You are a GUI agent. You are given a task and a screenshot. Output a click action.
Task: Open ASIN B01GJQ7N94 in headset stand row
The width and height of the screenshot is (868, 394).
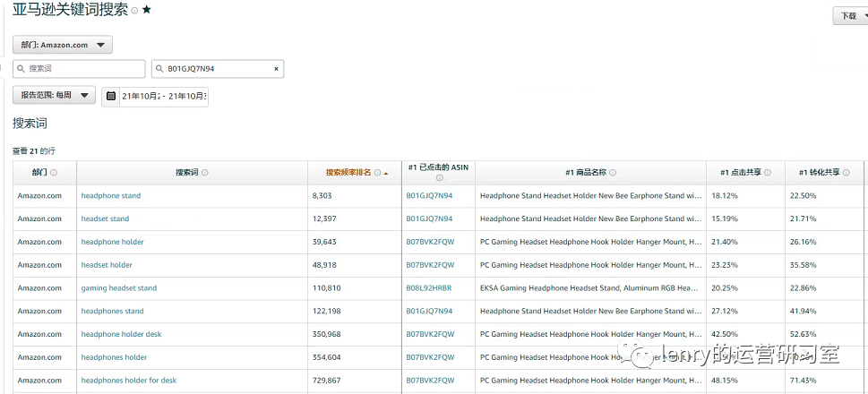coord(430,218)
